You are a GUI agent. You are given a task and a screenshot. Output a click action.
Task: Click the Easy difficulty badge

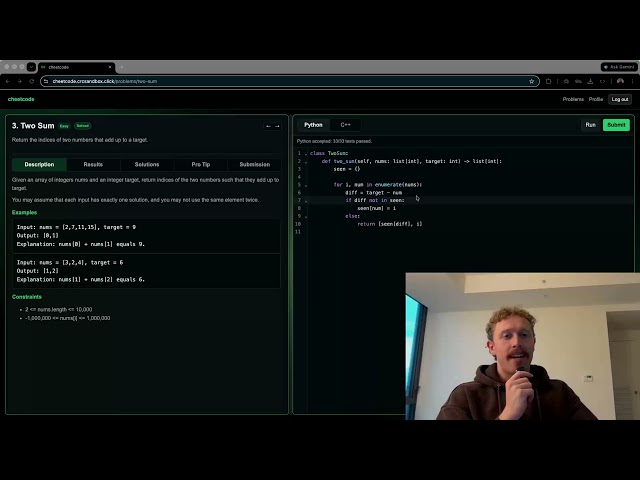pyautogui.click(x=64, y=126)
